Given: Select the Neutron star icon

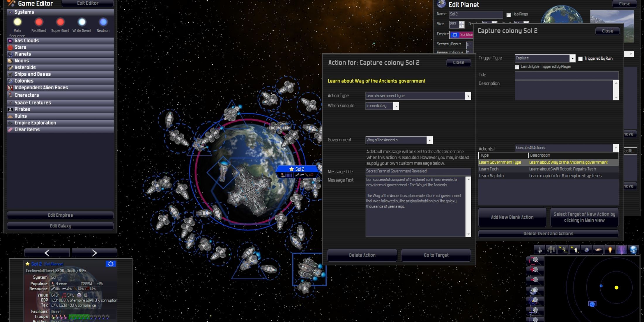Looking at the screenshot, I should pos(103,22).
